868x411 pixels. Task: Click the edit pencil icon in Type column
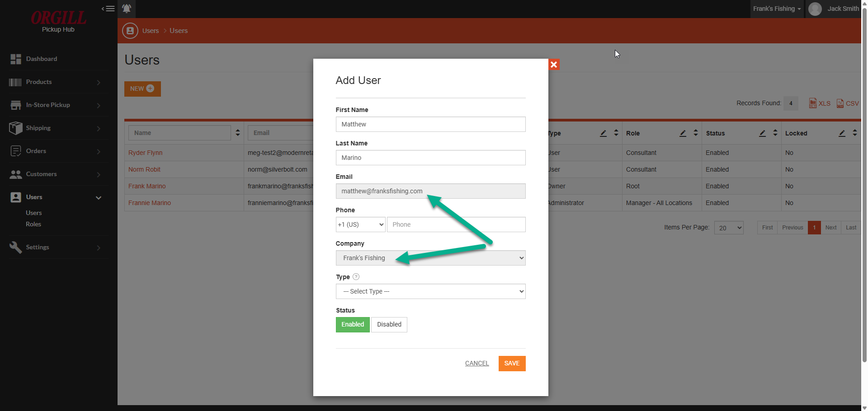pyautogui.click(x=604, y=133)
